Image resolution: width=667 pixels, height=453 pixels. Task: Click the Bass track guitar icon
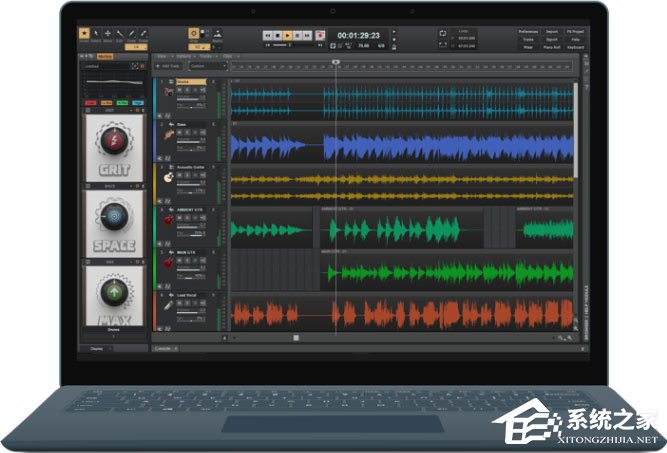pyautogui.click(x=169, y=135)
